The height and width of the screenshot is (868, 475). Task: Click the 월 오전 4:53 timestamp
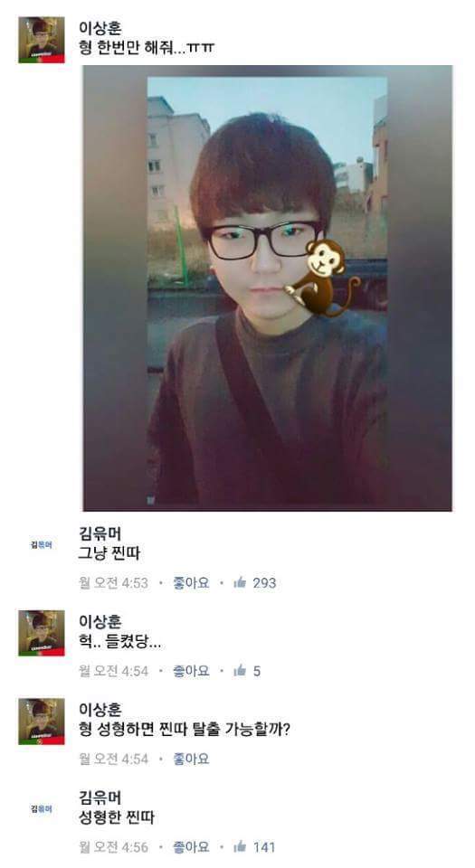coord(113,582)
